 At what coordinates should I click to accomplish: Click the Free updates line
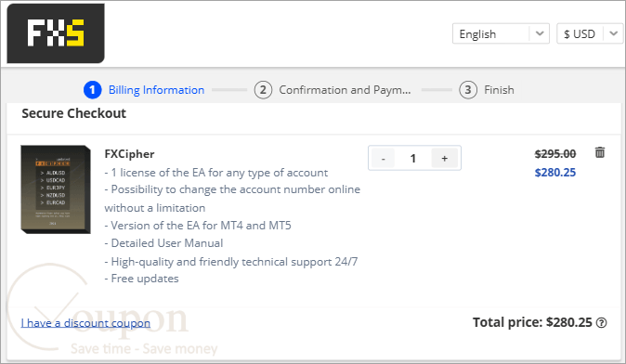point(141,279)
